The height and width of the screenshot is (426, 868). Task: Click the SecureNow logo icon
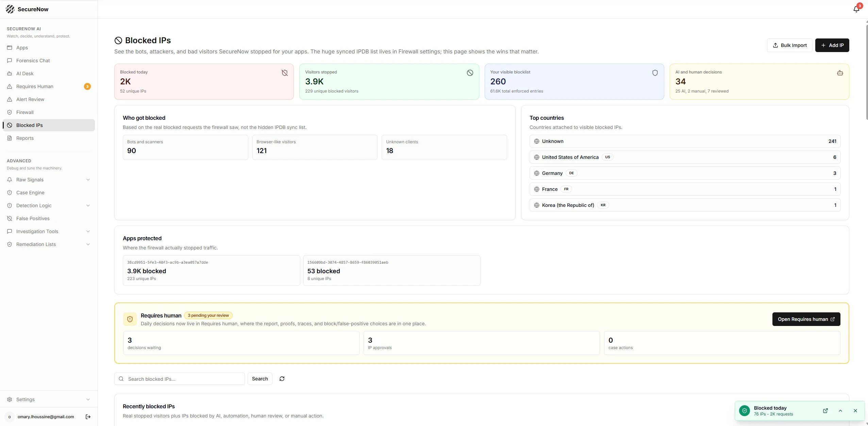(10, 9)
